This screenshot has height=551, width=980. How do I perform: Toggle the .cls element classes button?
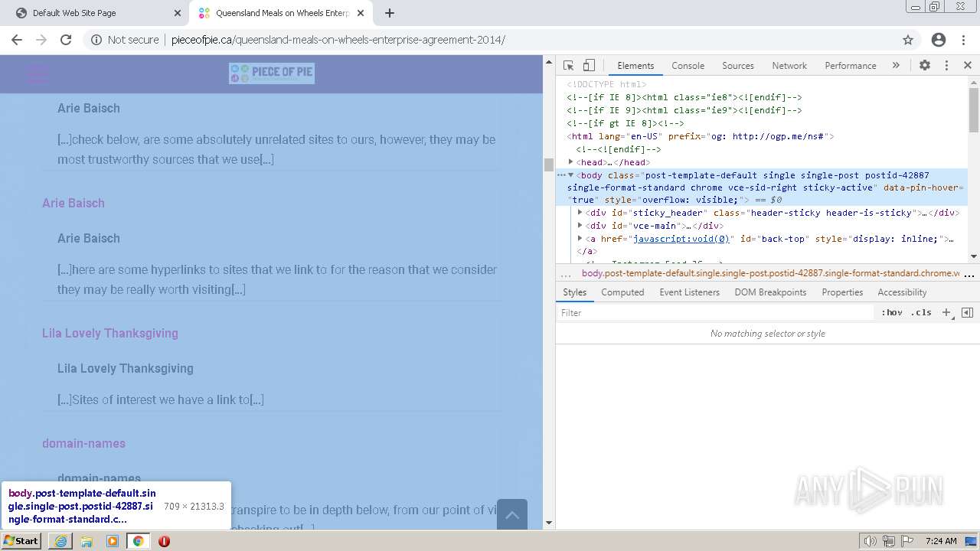coord(921,313)
